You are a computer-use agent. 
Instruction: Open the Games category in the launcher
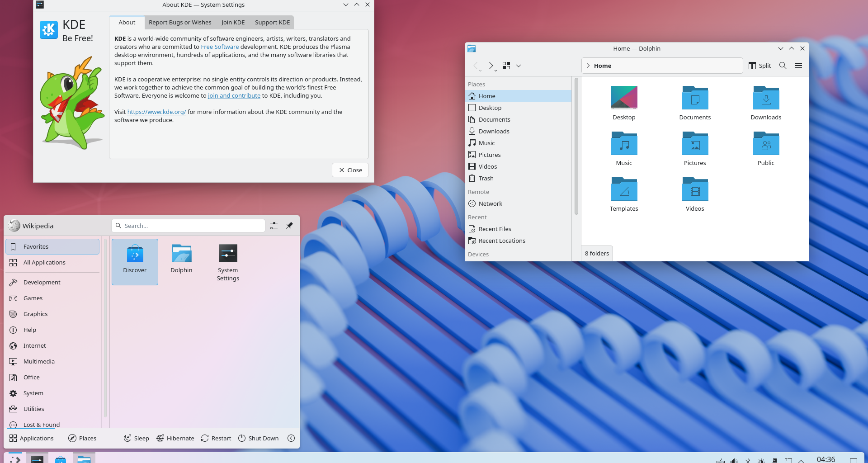click(x=32, y=298)
